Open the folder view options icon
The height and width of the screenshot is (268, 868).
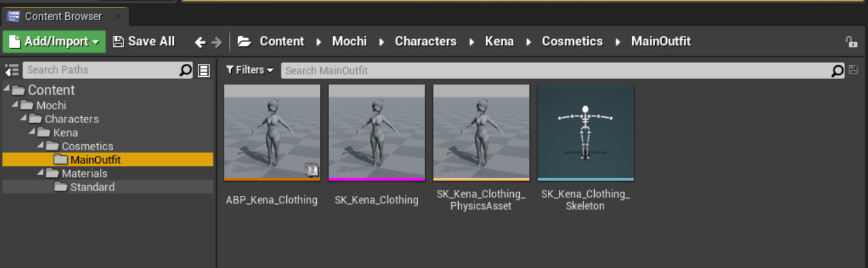(203, 70)
